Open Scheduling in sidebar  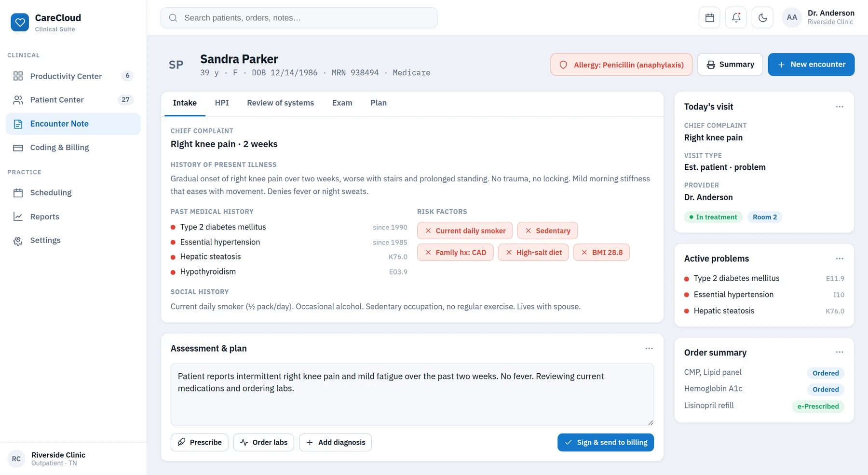click(73, 193)
